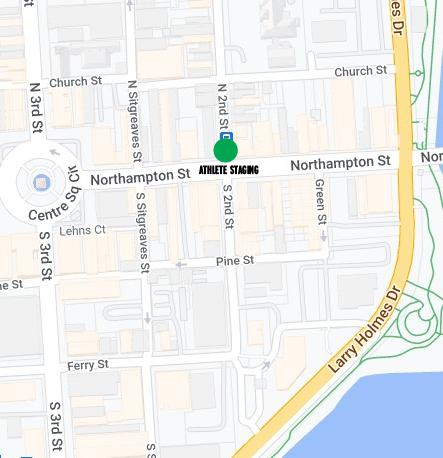Image resolution: width=443 pixels, height=458 pixels.
Task: Click the Northampton St label east of 2nd St
Action: tap(340, 163)
